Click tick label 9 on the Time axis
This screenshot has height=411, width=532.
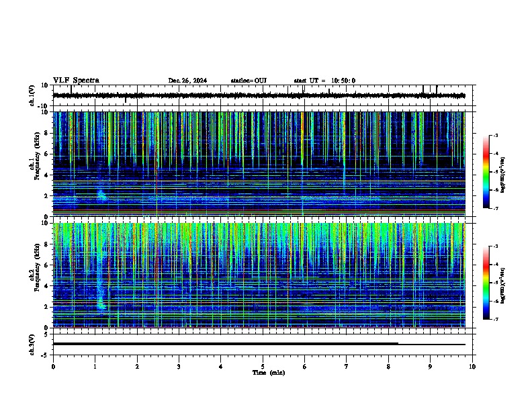[430, 367]
